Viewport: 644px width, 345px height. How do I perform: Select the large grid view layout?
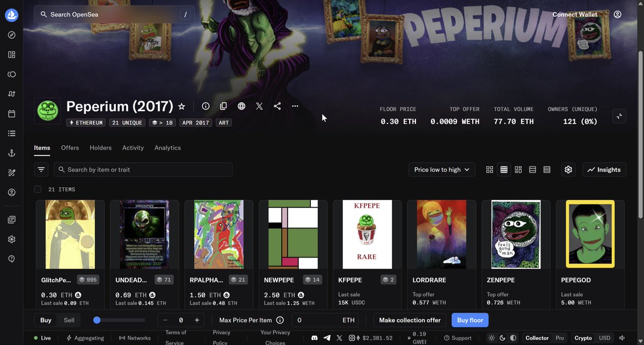click(x=489, y=170)
